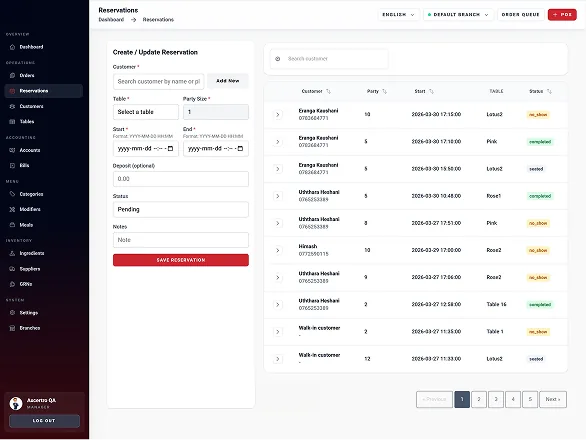Sort by Customer column arrows icon
This screenshot has width=586, height=440.
coord(328,91)
